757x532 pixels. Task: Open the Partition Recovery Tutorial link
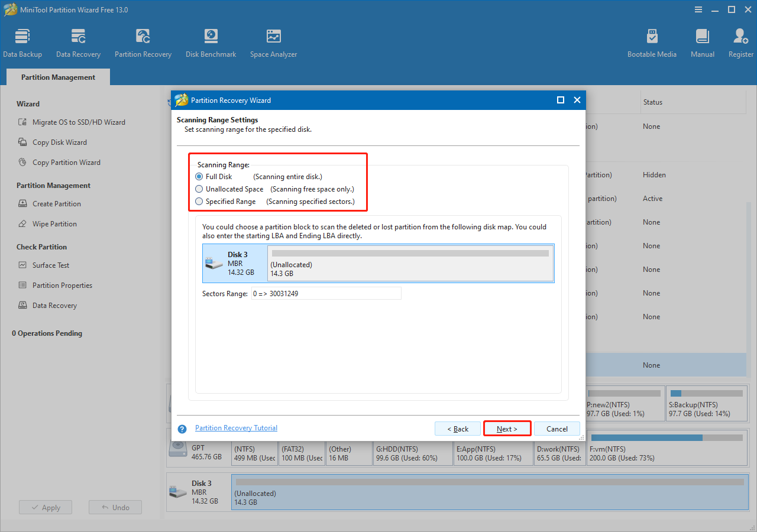pyautogui.click(x=236, y=427)
